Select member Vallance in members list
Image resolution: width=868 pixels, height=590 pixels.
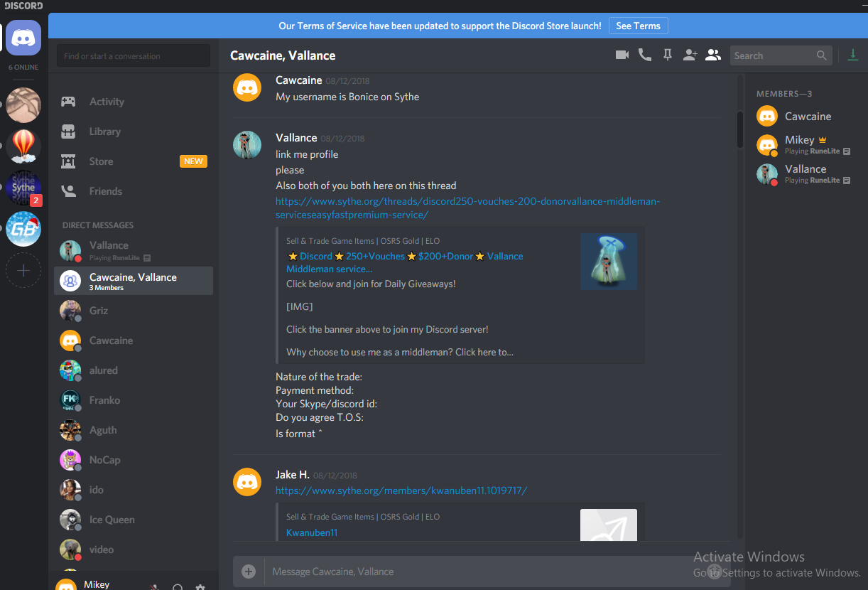pos(806,174)
